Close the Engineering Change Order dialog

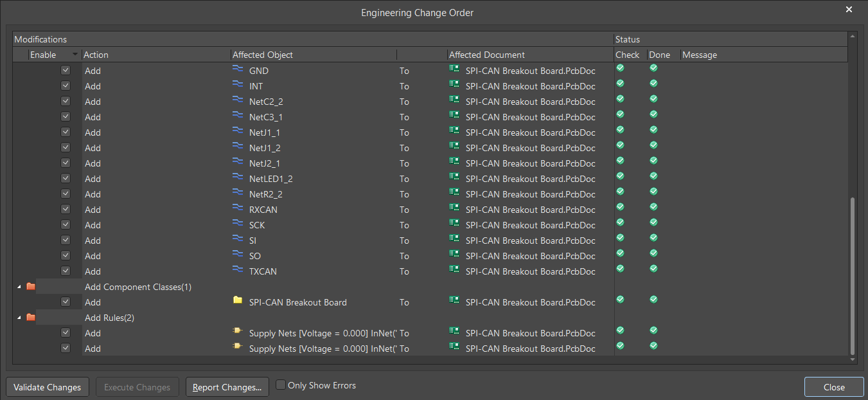(834, 387)
